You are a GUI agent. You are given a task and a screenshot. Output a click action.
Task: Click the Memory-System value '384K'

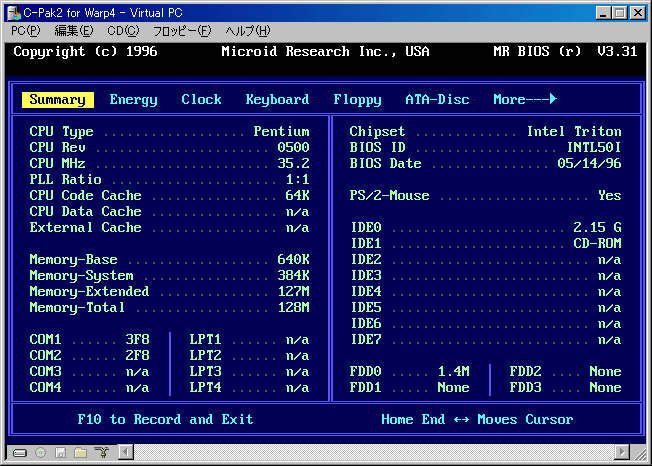click(x=293, y=276)
